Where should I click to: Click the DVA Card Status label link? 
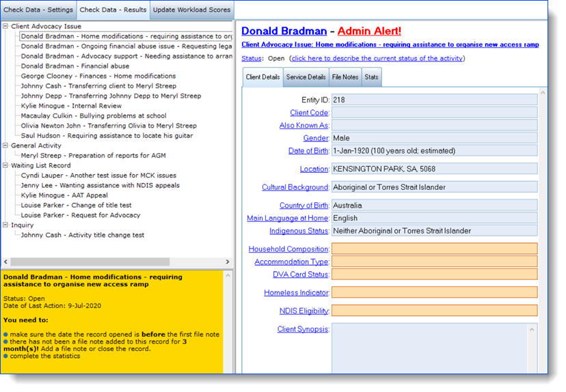click(x=301, y=275)
